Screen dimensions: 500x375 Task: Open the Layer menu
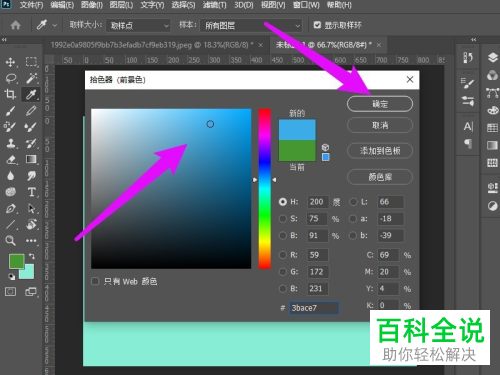(121, 5)
